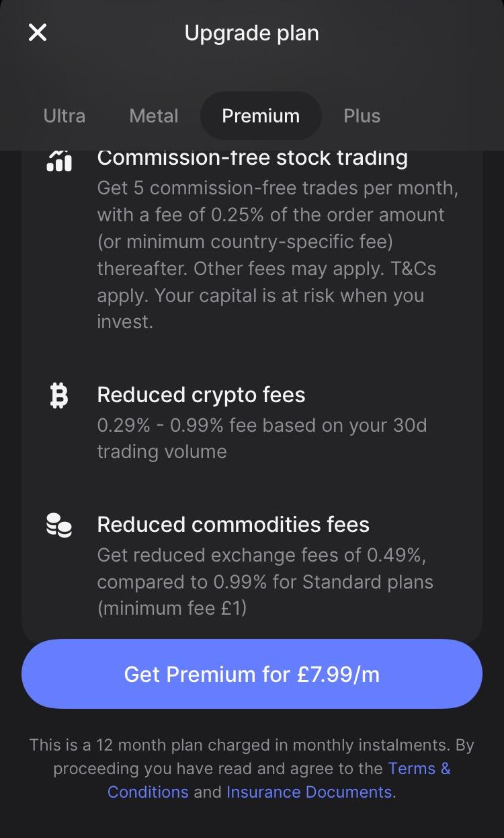The width and height of the screenshot is (504, 838).
Task: Tap the 5 commission-free trades per month text
Action: tap(278, 188)
